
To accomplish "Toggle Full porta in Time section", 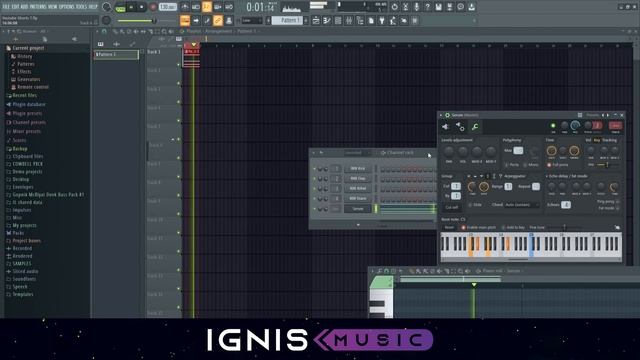I will pos(557,165).
